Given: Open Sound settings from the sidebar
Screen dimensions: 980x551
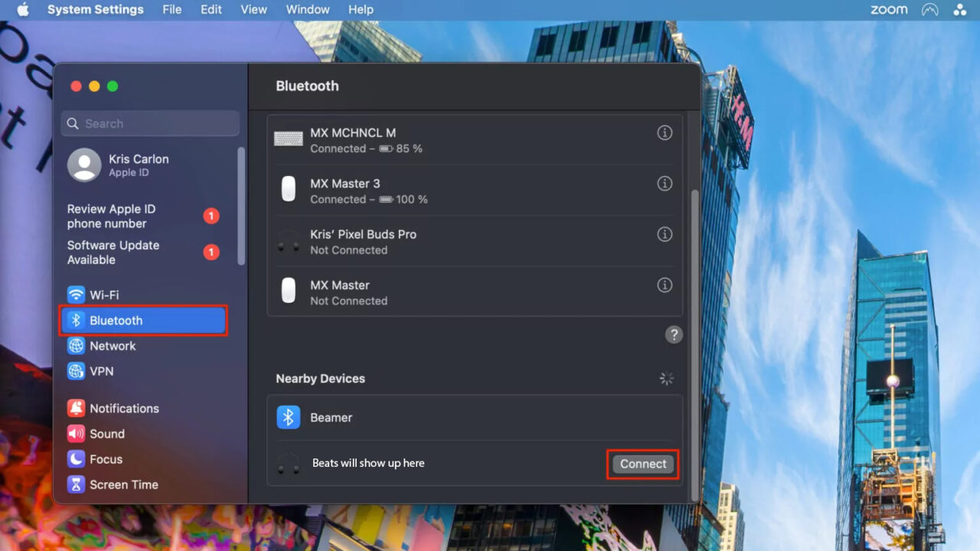Looking at the screenshot, I should pyautogui.click(x=105, y=434).
